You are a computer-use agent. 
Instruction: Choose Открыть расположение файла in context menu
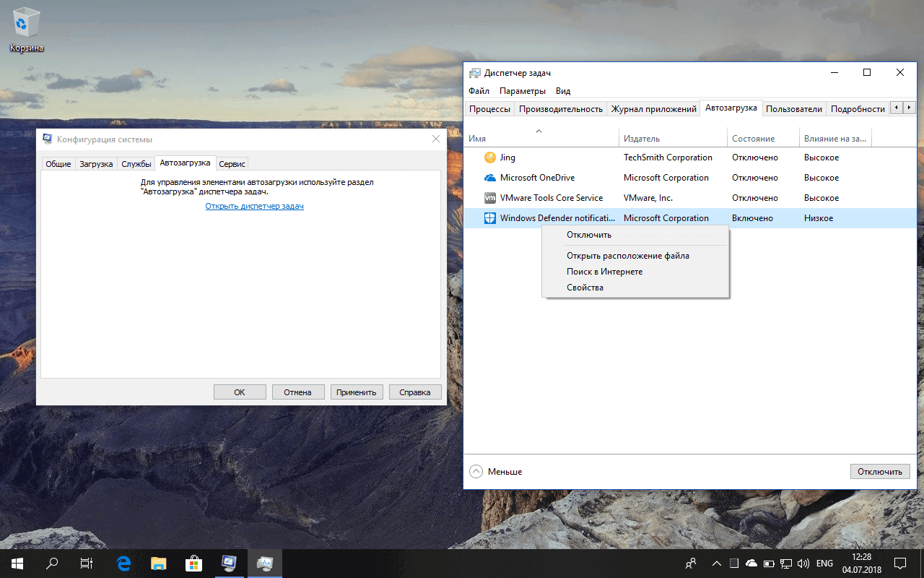[635, 256]
